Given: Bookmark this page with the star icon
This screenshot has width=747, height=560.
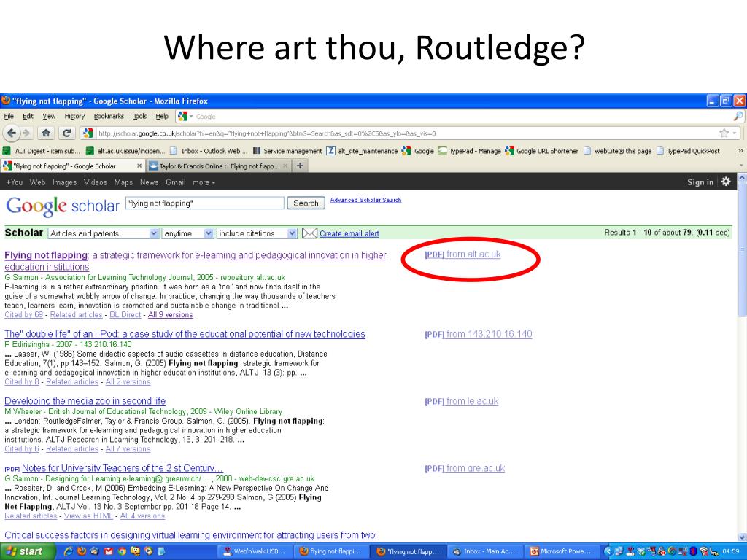Looking at the screenshot, I should 724,133.
